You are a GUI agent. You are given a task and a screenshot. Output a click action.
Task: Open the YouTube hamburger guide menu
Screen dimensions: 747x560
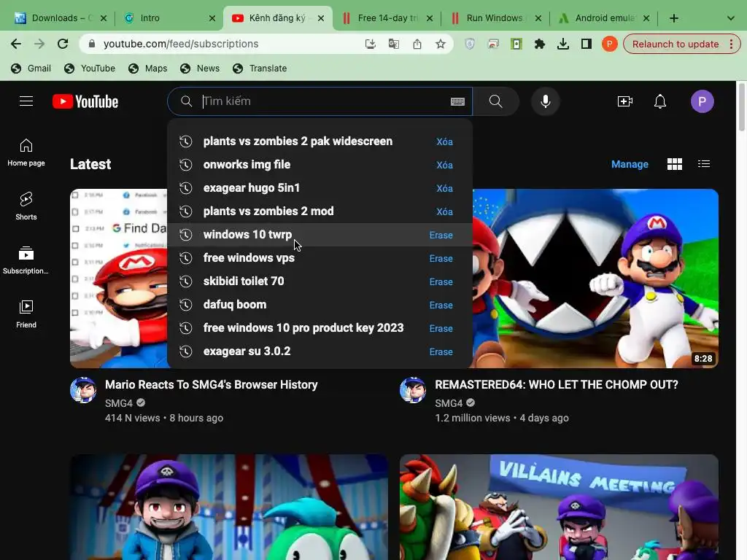pyautogui.click(x=26, y=101)
